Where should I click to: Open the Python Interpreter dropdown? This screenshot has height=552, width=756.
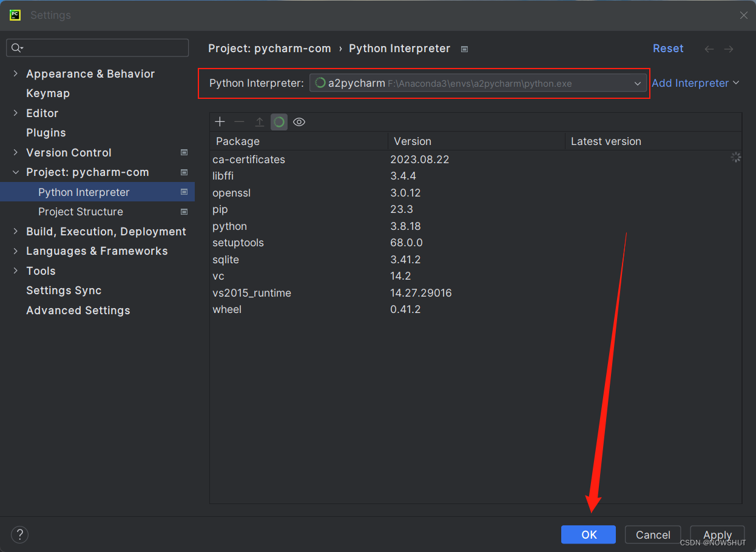[478, 83]
